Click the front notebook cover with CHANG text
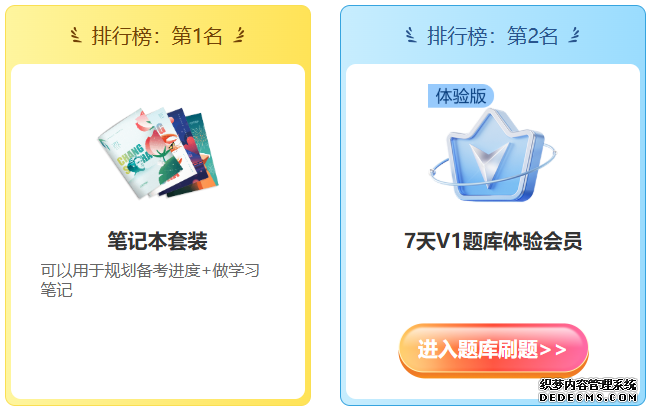The image size is (648, 412). click(136, 155)
